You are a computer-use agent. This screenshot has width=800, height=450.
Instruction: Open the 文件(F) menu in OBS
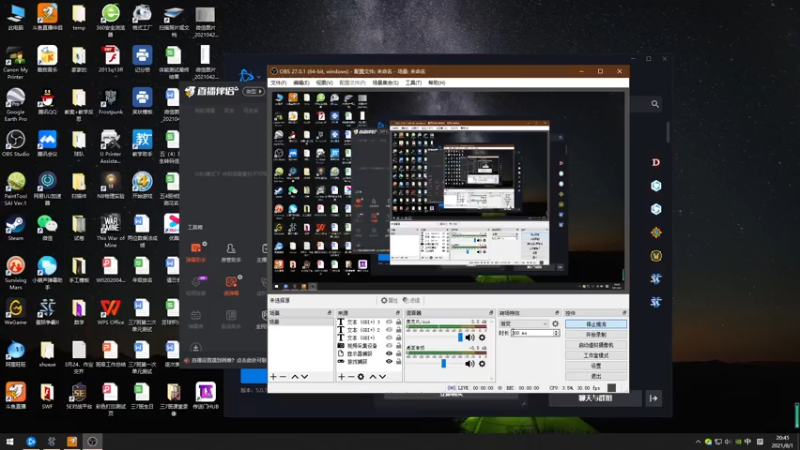click(279, 83)
